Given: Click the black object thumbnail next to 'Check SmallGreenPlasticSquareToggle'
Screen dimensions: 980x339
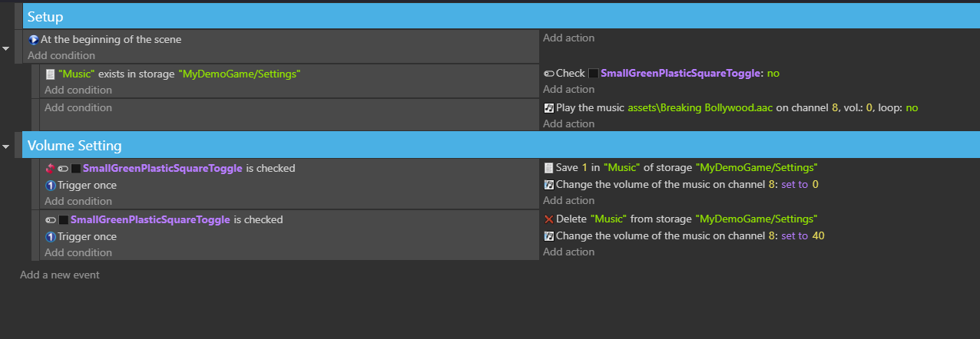Looking at the screenshot, I should (x=593, y=73).
